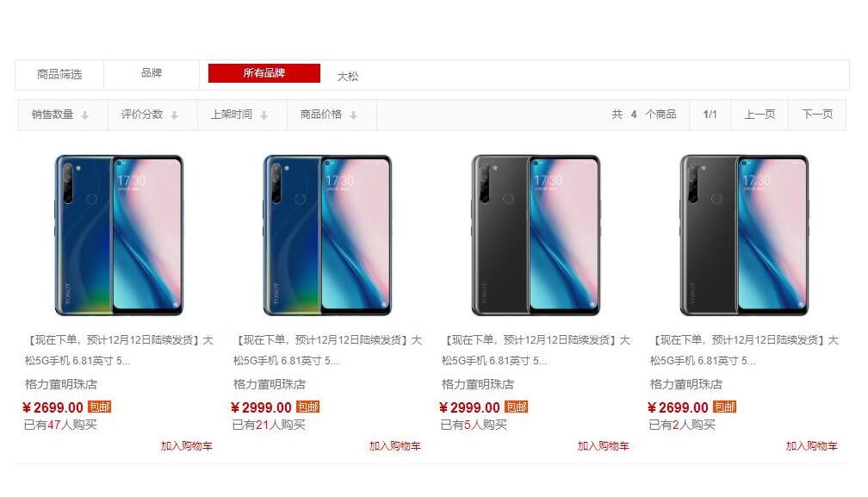Sort by 上架时间 arrow icon
Screen dimensions: 868x497
click(264, 115)
